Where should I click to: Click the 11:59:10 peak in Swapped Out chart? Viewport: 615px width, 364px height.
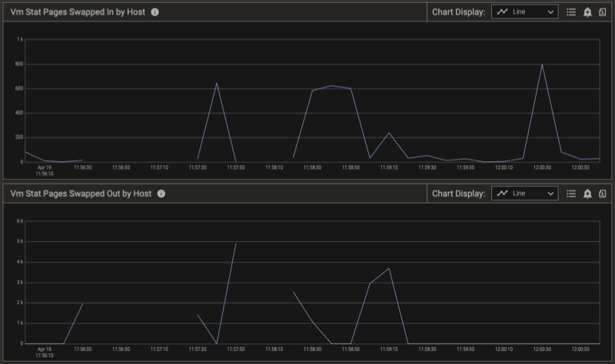(x=389, y=269)
